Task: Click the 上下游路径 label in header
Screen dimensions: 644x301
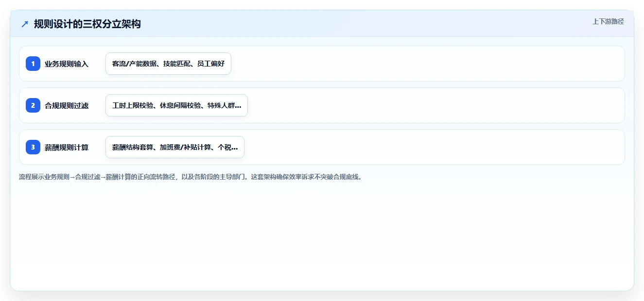Action: pyautogui.click(x=608, y=21)
